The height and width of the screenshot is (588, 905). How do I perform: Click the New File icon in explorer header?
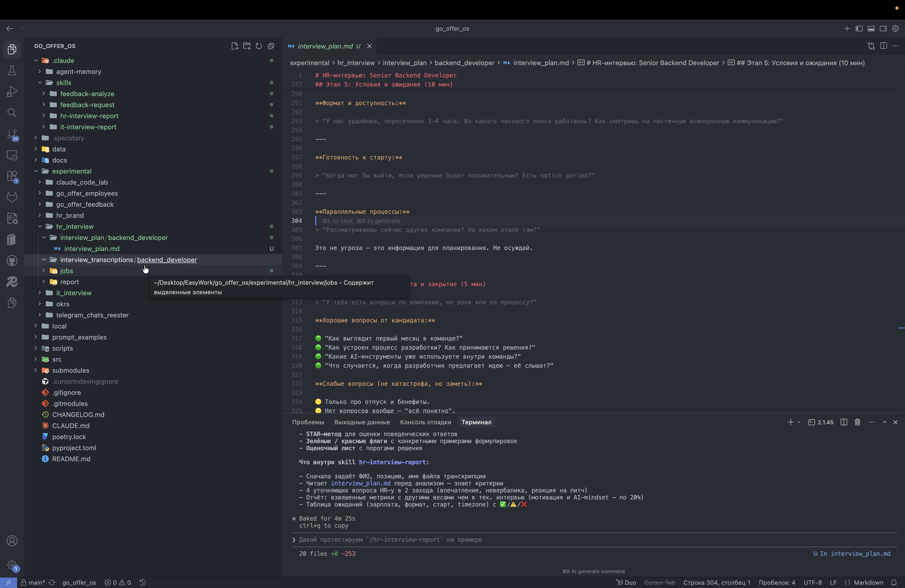235,46
